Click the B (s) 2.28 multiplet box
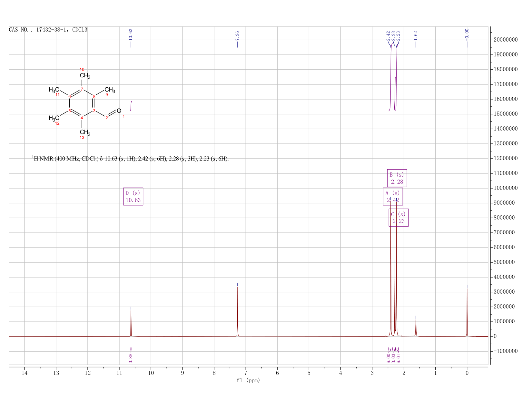This screenshot has width=532, height=411. [x=397, y=178]
